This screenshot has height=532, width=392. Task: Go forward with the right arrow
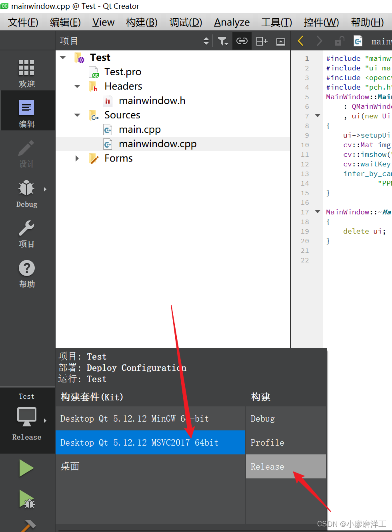pyautogui.click(x=319, y=41)
